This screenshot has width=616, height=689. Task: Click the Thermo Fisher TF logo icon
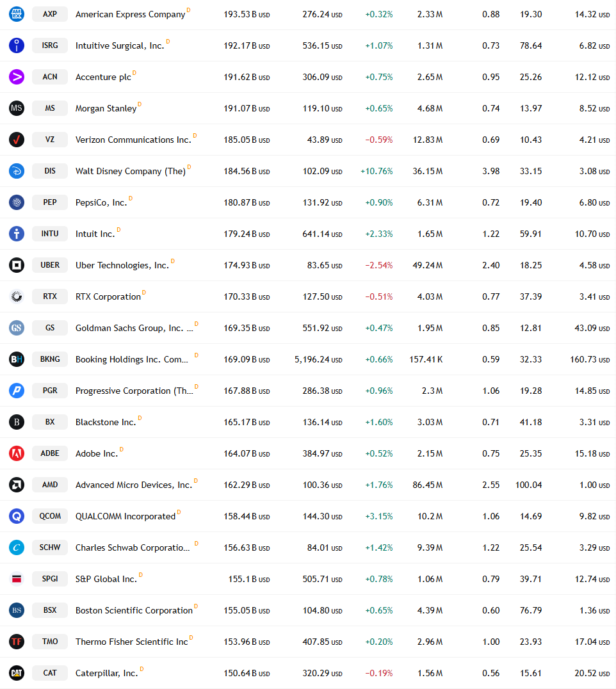[17, 642]
